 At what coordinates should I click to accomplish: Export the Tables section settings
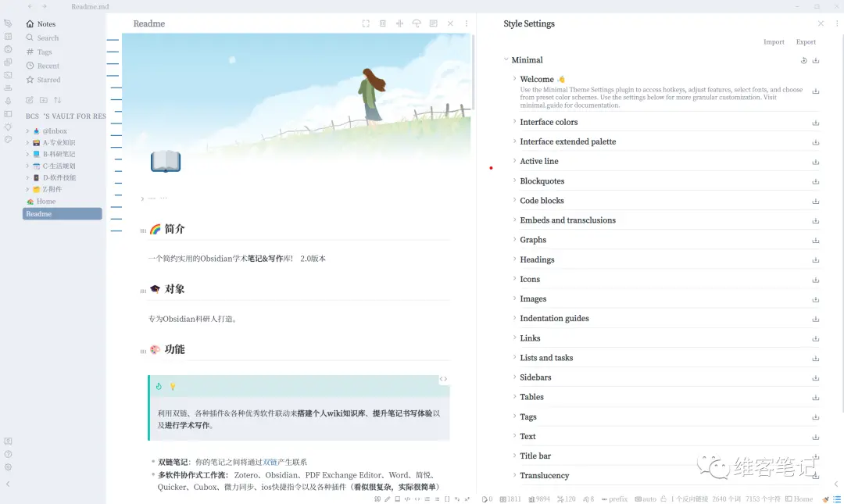[816, 398]
